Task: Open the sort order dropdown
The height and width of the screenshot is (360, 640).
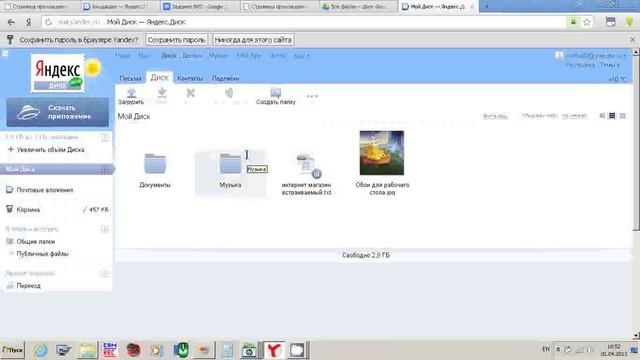Action: coord(574,116)
